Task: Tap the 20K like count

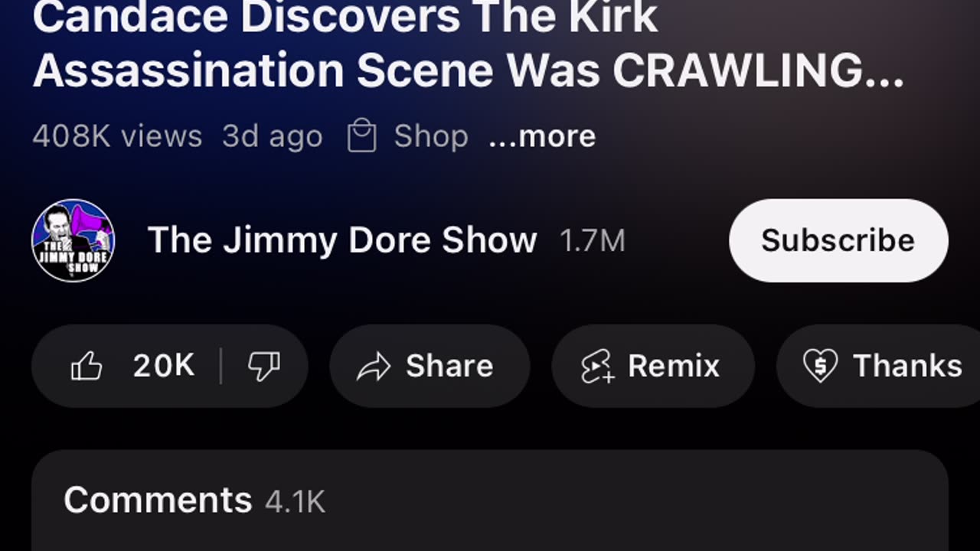Action: pyautogui.click(x=164, y=366)
